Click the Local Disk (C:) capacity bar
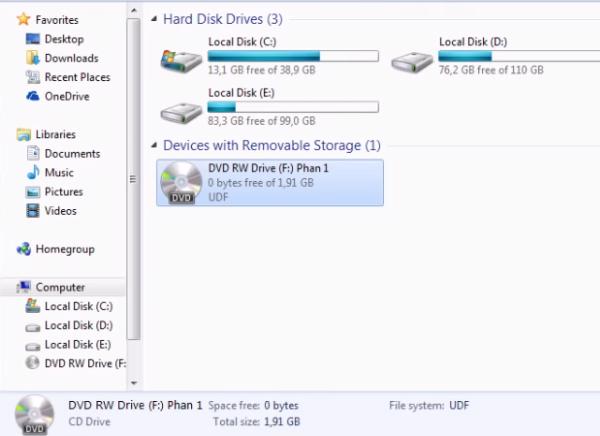 click(x=293, y=56)
